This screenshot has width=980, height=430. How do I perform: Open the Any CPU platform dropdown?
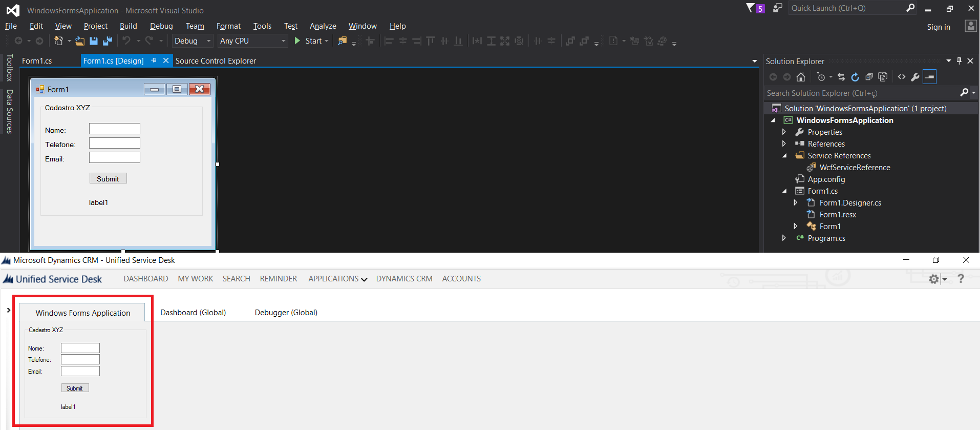tap(252, 41)
